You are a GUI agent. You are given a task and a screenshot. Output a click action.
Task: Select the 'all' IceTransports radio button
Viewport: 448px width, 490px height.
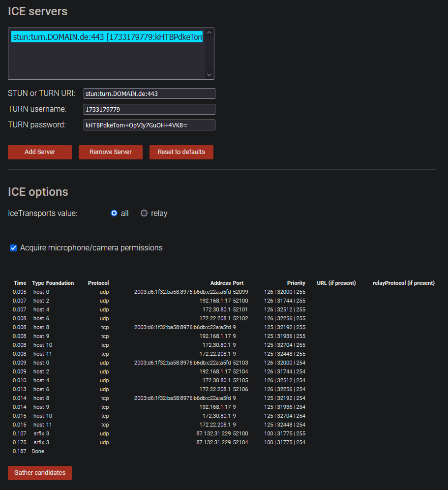click(x=114, y=214)
